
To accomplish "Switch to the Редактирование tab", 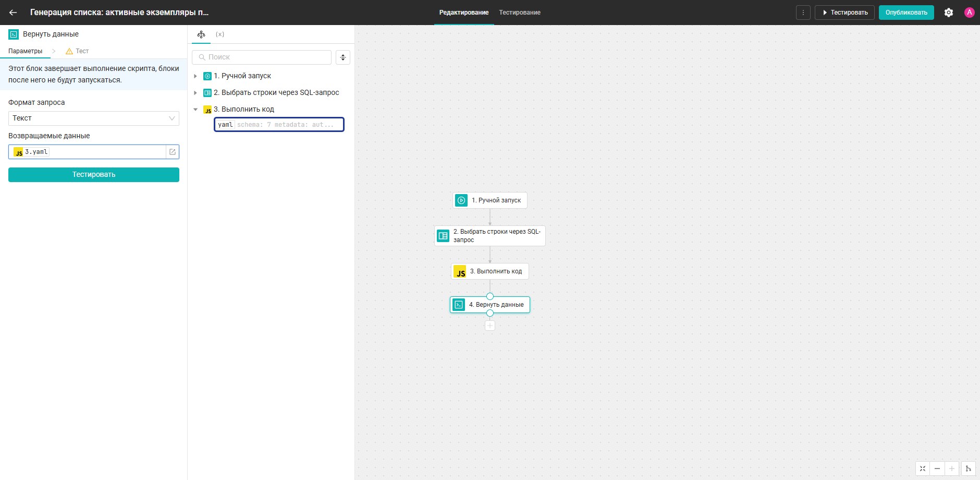I will pos(464,13).
